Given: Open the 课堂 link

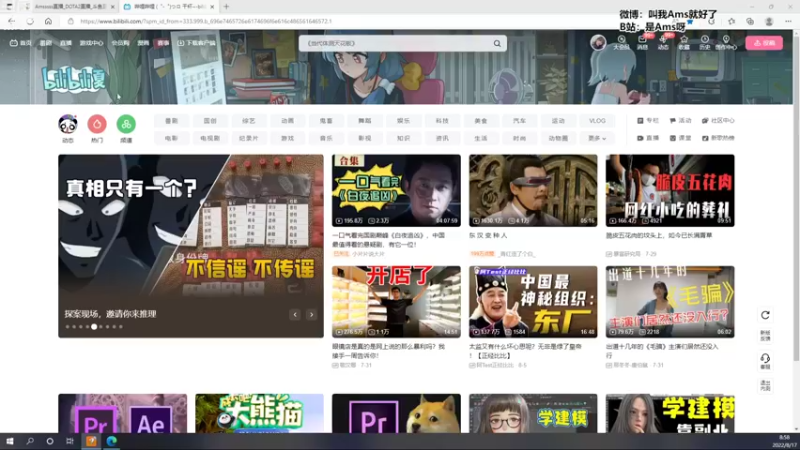Looking at the screenshot, I should point(681,138).
